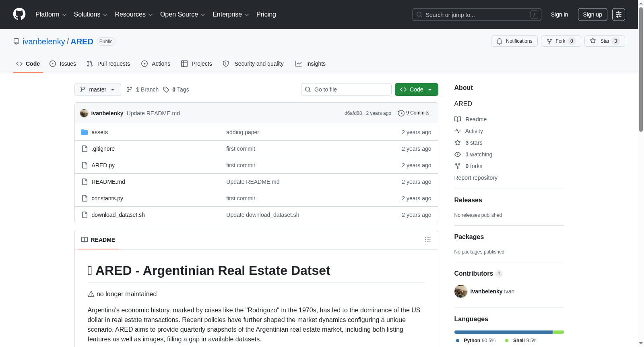Open the Resources dropdown menu
644x347 pixels.
pyautogui.click(x=134, y=15)
